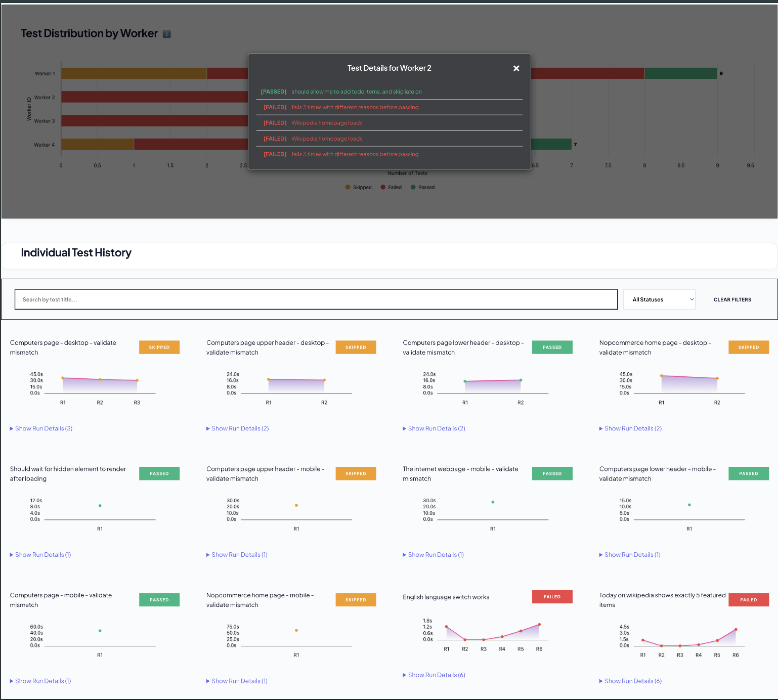The height and width of the screenshot is (700, 778).
Task: Click R6 data point on Today on wikipedia chart
Action: pyautogui.click(x=736, y=630)
